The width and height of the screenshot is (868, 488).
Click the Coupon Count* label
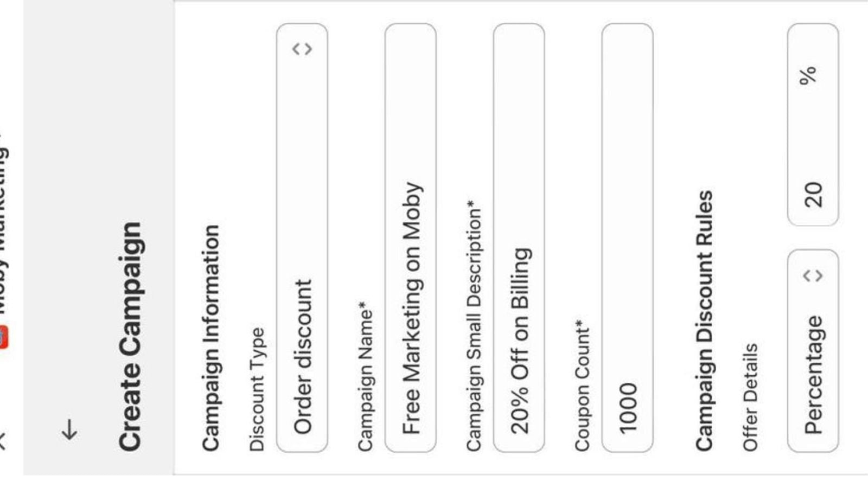(582, 386)
